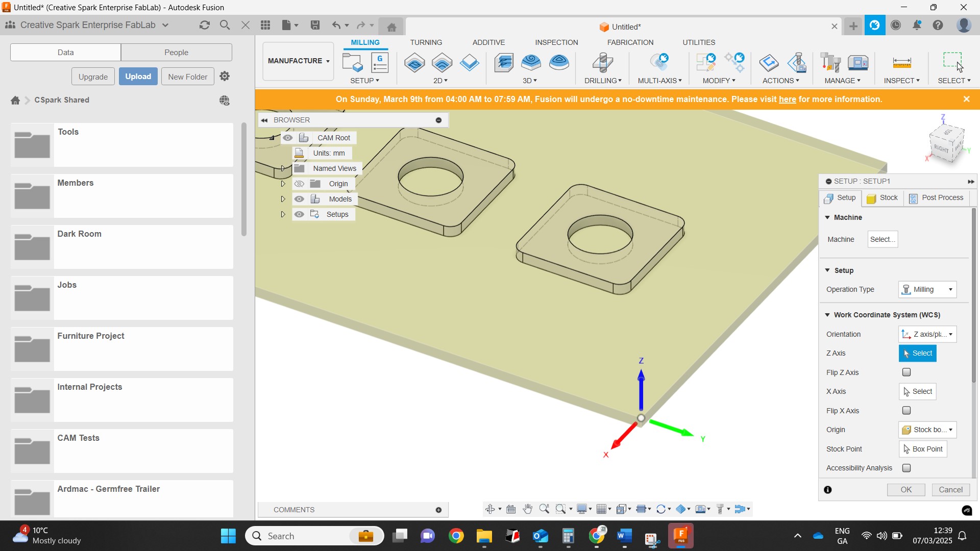Open the Orientation Z axis dropdown

tap(927, 334)
